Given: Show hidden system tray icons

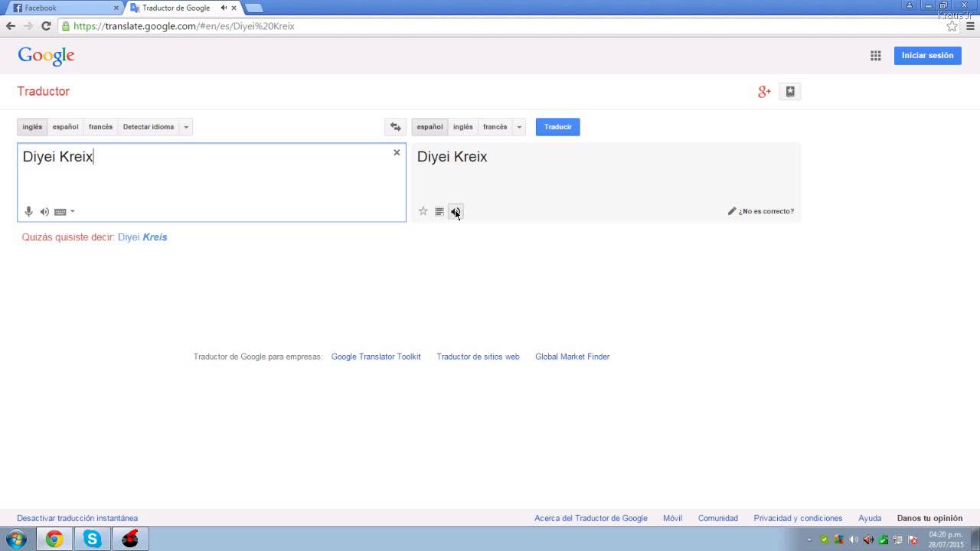Looking at the screenshot, I should click(809, 540).
